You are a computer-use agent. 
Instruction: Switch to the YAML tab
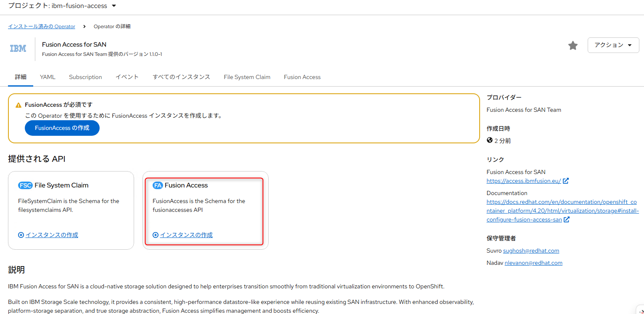(x=48, y=77)
